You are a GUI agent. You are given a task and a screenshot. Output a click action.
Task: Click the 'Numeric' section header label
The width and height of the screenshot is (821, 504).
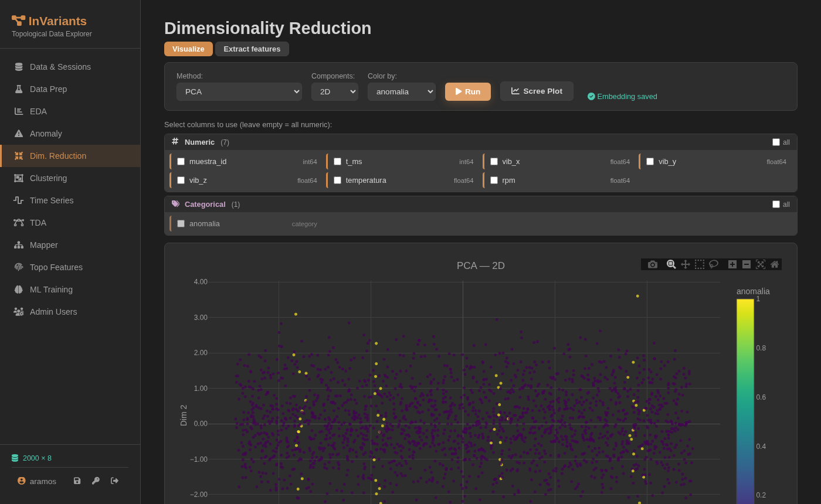(x=199, y=142)
